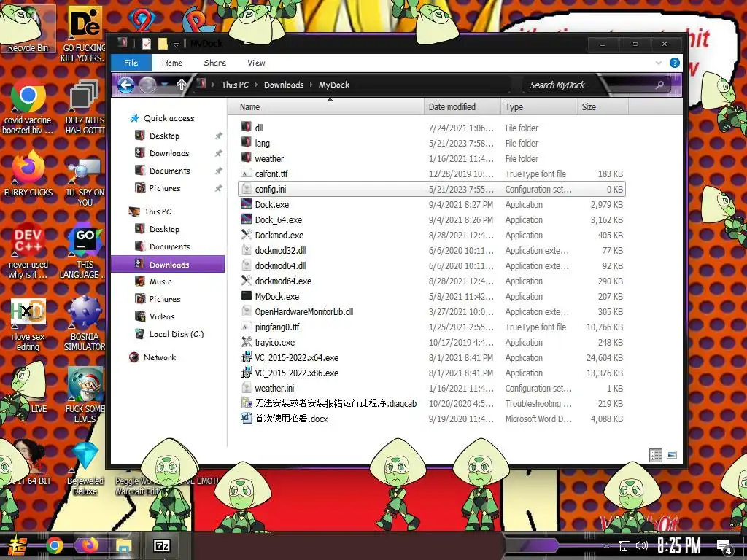Go up one folder level
Screen dimensions: 747x560
[x=182, y=85]
